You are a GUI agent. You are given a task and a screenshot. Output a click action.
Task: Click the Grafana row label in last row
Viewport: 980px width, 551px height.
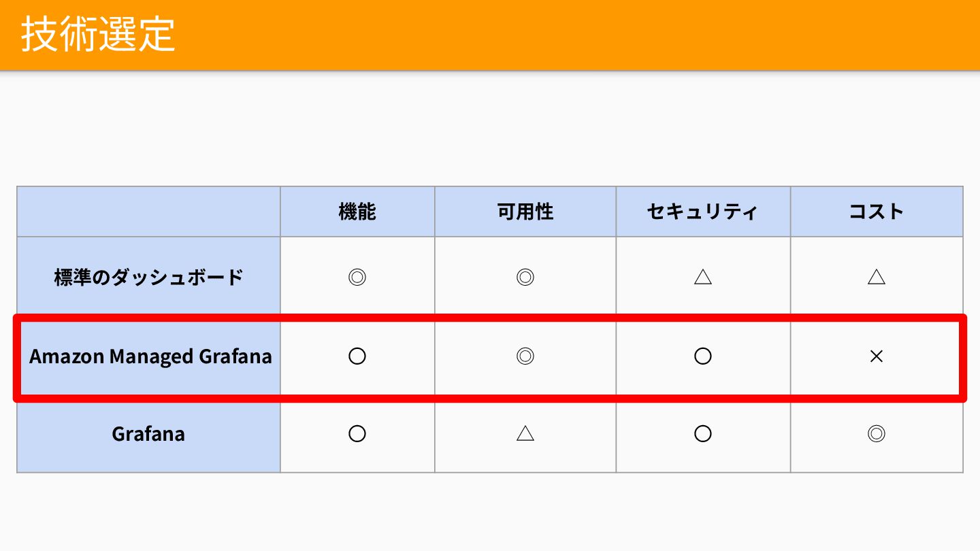(148, 434)
